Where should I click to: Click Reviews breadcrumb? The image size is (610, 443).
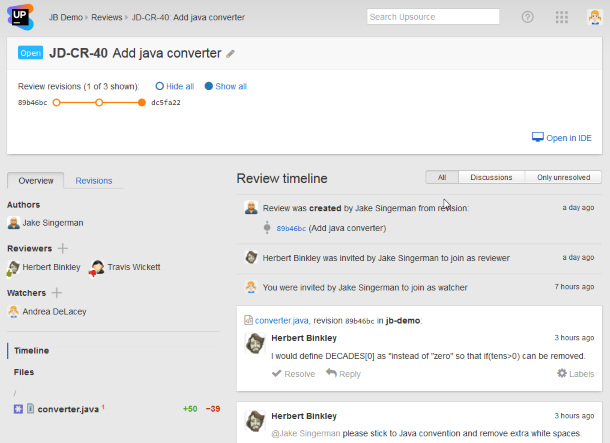tap(107, 18)
